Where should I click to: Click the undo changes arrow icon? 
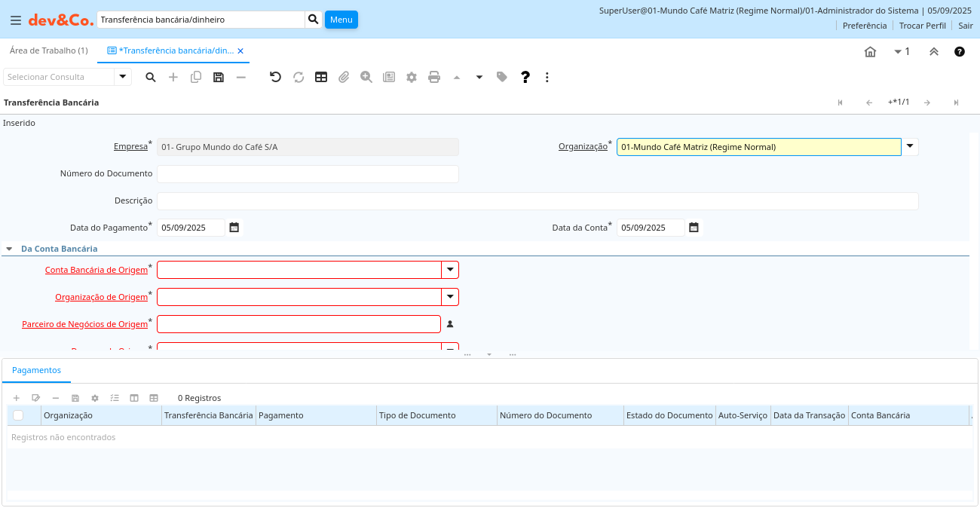[275, 77]
